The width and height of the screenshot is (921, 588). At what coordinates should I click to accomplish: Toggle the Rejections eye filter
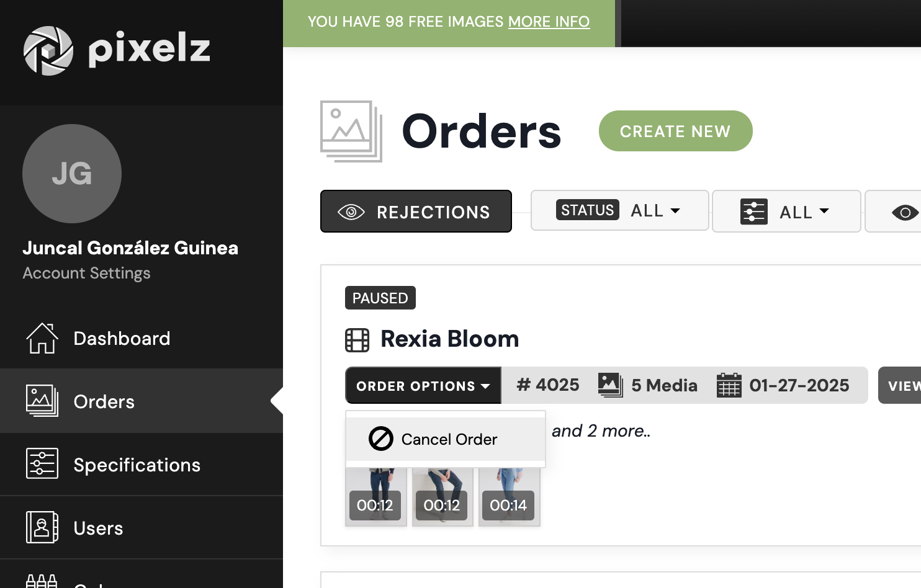pyautogui.click(x=416, y=212)
